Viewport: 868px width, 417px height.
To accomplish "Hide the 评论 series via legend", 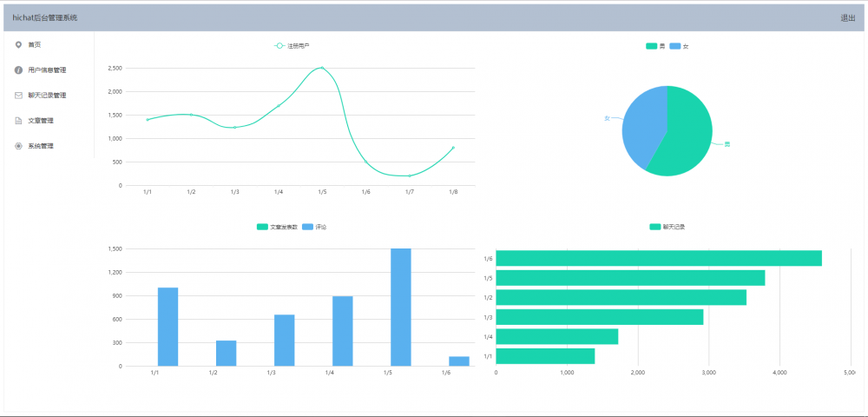I will (x=314, y=227).
